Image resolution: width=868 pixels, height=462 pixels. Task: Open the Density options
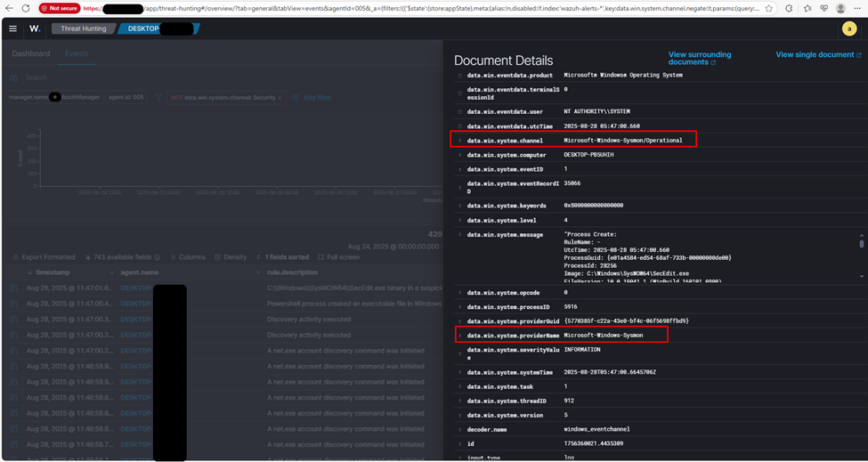click(231, 257)
